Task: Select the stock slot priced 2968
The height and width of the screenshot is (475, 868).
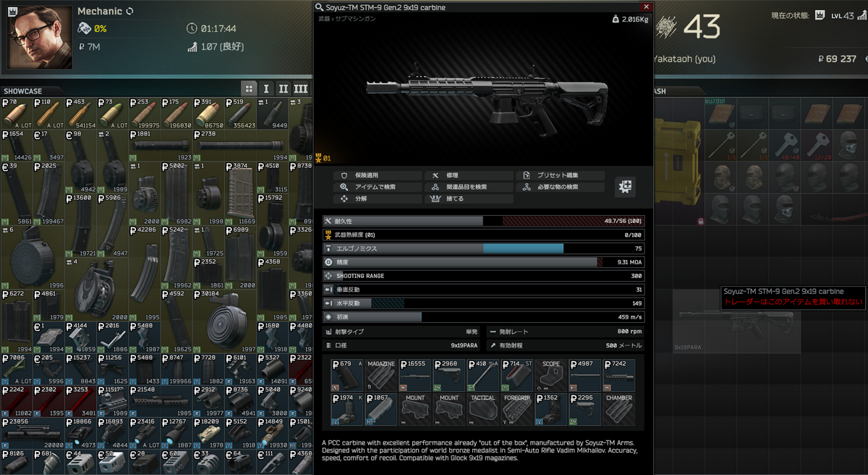Action: pos(449,376)
